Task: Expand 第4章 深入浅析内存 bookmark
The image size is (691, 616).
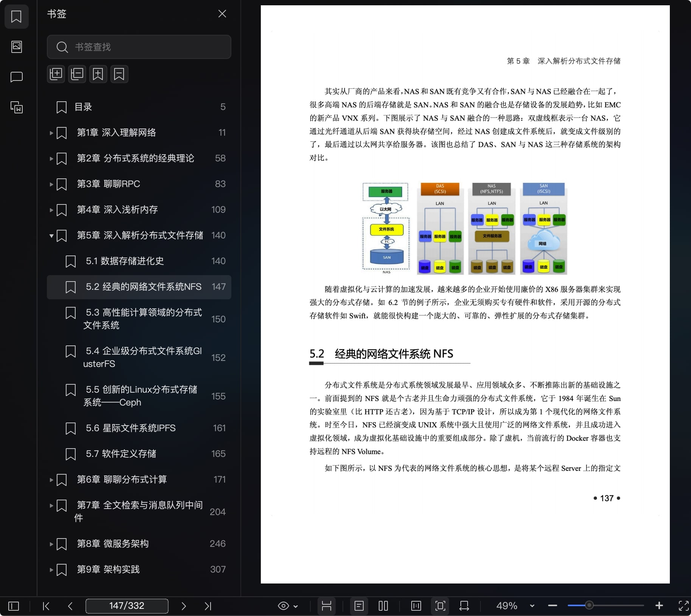Action: (51, 210)
